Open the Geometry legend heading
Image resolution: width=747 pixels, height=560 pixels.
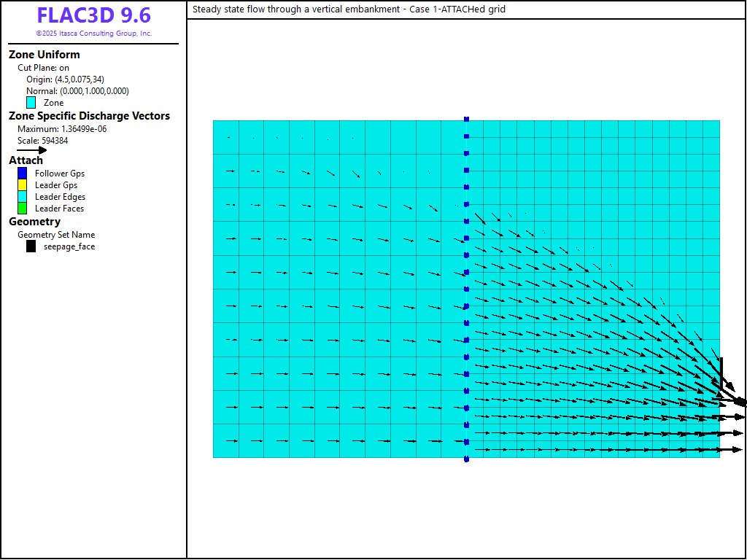(34, 222)
